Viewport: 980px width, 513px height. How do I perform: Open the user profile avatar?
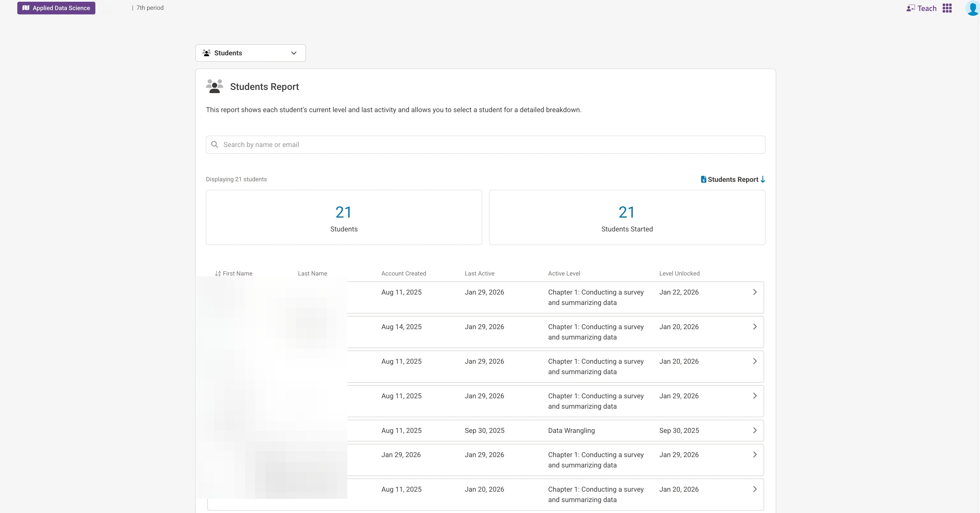pos(972,8)
